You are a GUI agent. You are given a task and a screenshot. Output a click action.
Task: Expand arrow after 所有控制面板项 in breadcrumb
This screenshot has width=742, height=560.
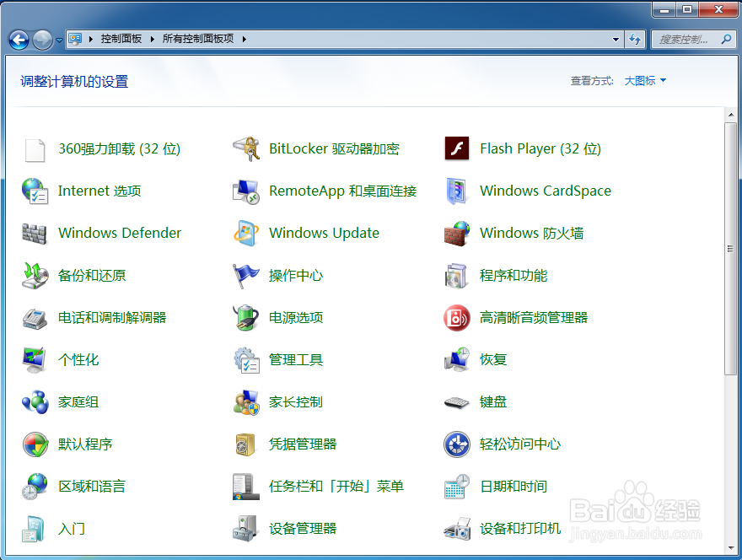pos(245,40)
